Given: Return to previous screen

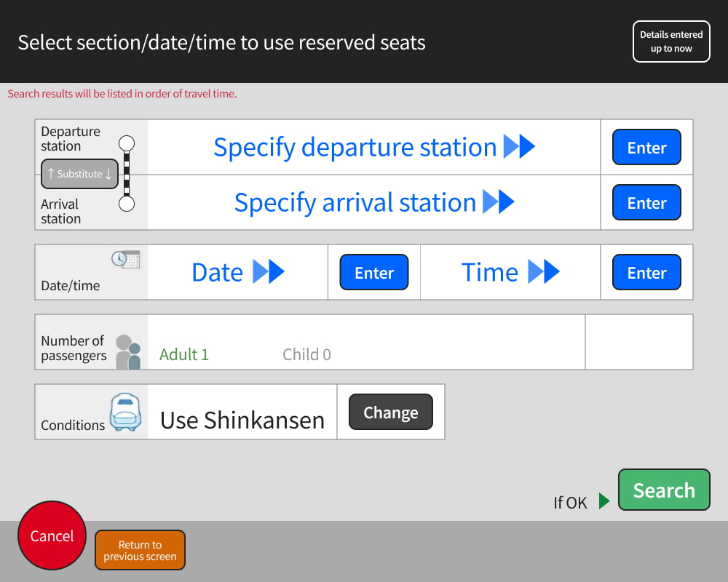Looking at the screenshot, I should 140,550.
